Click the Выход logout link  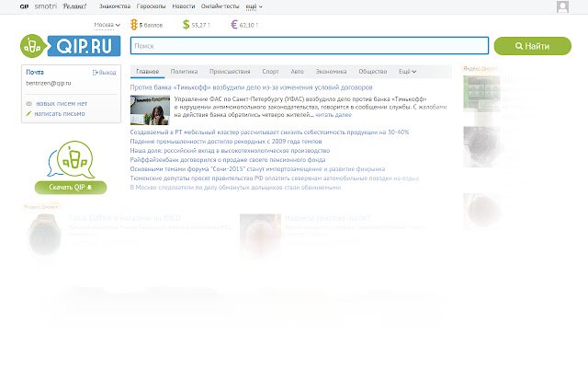point(104,73)
